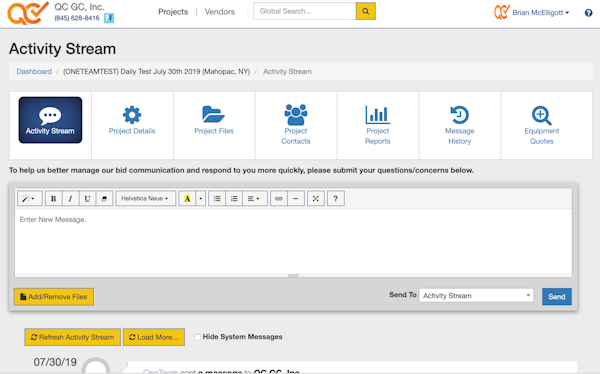Click the magic wand style dropdown
The height and width of the screenshot is (374, 600).
click(29, 198)
